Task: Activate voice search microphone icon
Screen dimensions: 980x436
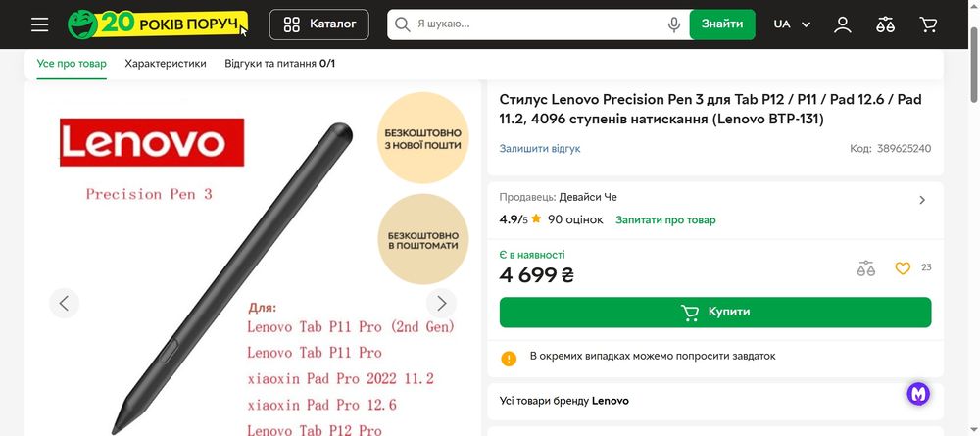Action: pyautogui.click(x=674, y=24)
